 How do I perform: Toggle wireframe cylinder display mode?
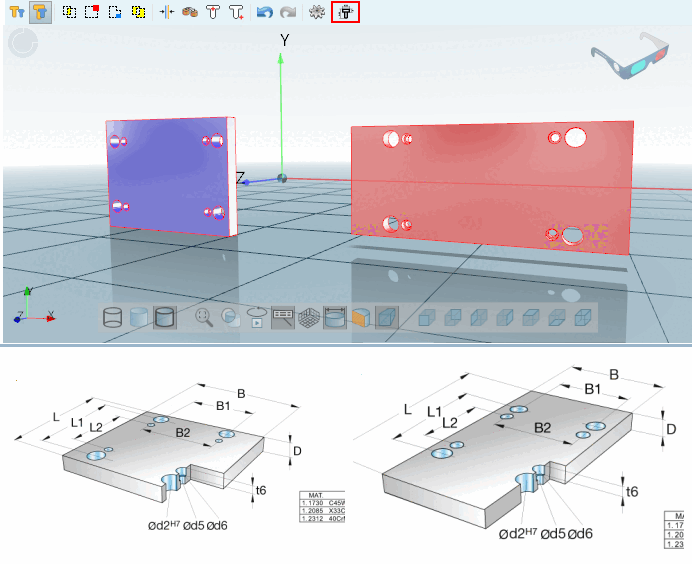(113, 317)
